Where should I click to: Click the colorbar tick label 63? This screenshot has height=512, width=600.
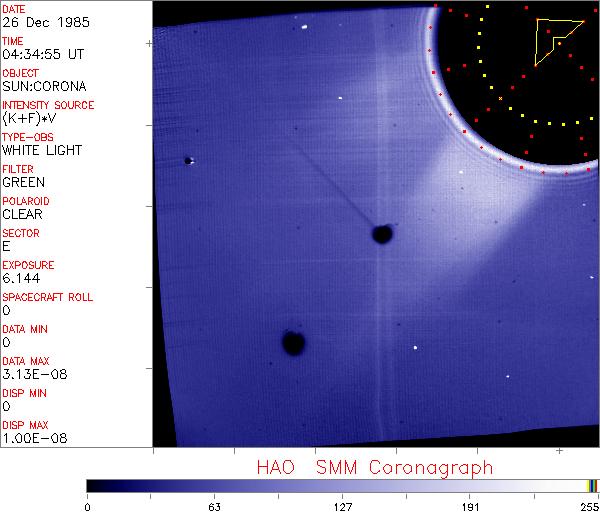pyautogui.click(x=215, y=507)
